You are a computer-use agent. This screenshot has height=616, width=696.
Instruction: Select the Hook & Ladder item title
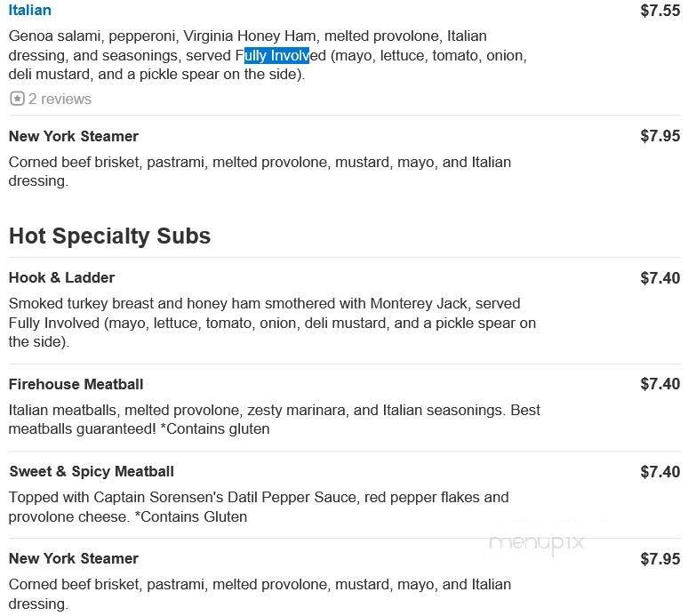(61, 277)
